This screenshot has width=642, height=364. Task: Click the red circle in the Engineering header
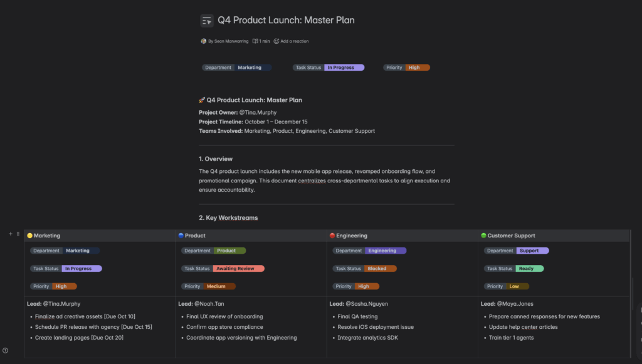tap(332, 236)
